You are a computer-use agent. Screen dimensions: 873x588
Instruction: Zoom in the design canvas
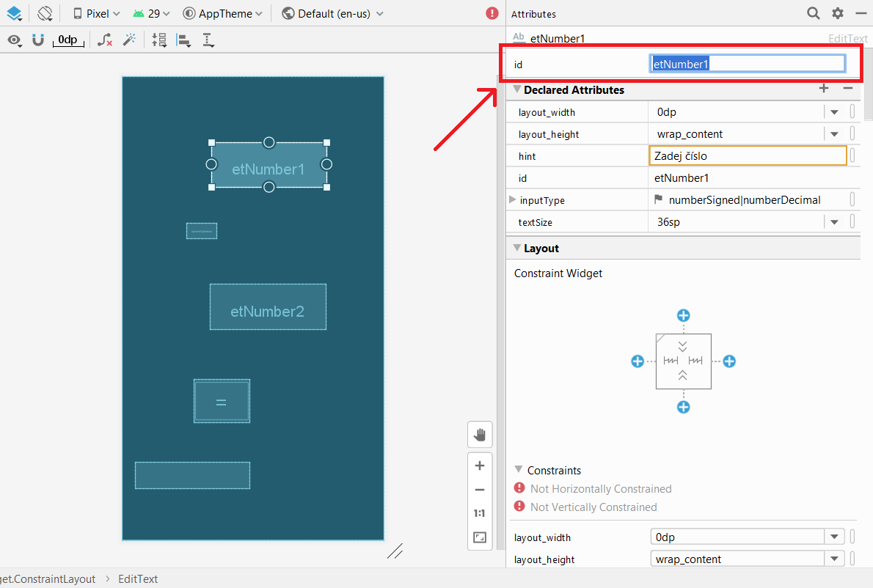[x=479, y=466]
